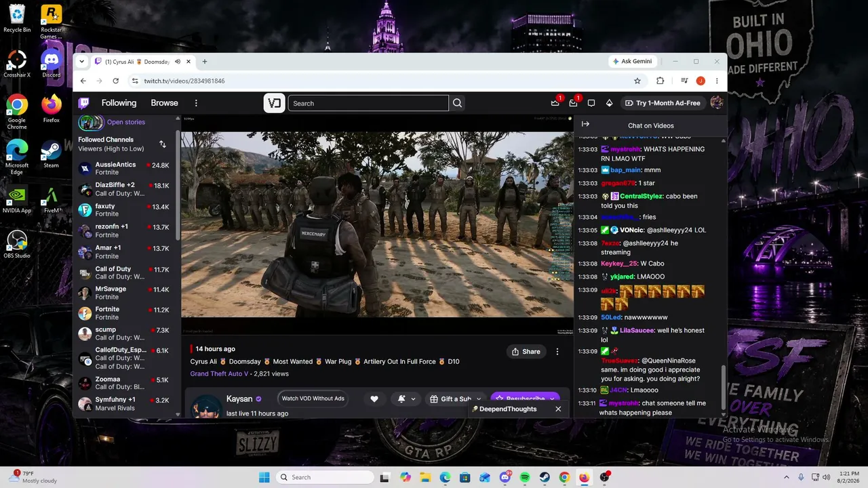The width and height of the screenshot is (868, 488).
Task: Open the NVIDIA App desktop shortcut
Action: (17, 199)
